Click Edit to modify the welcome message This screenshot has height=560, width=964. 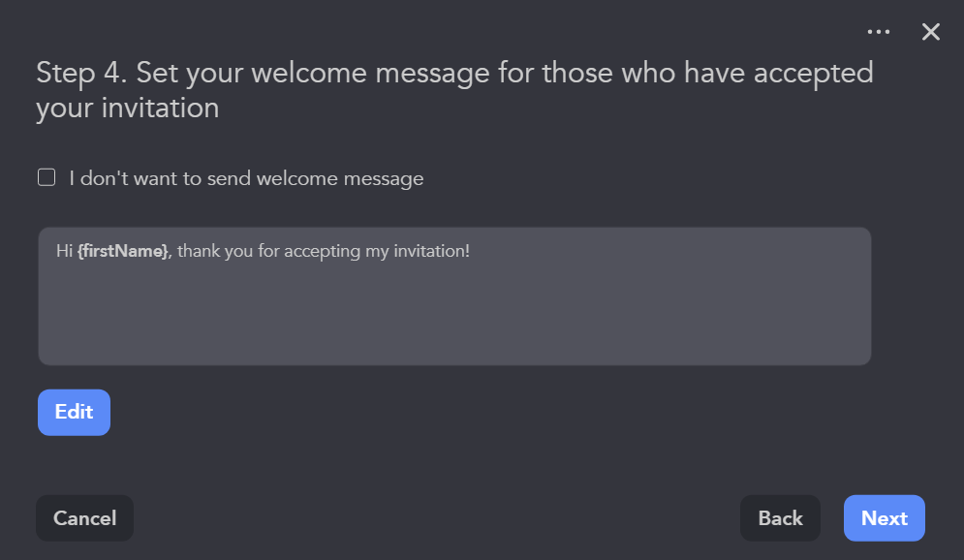point(74,412)
